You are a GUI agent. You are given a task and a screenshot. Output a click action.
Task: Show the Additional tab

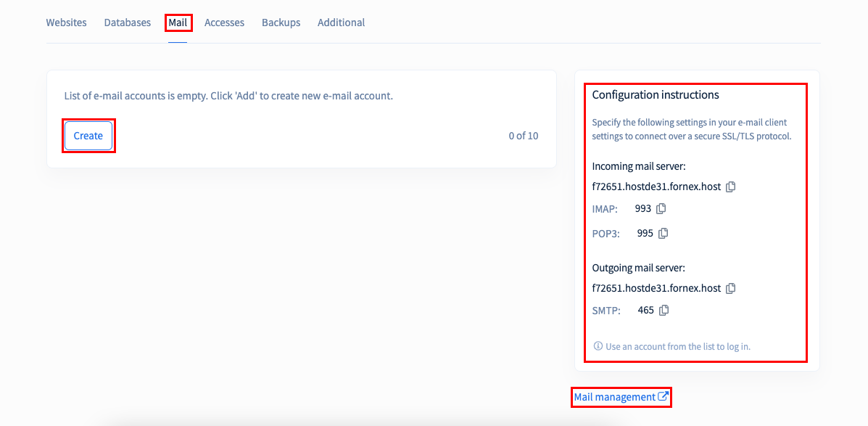pyautogui.click(x=341, y=22)
